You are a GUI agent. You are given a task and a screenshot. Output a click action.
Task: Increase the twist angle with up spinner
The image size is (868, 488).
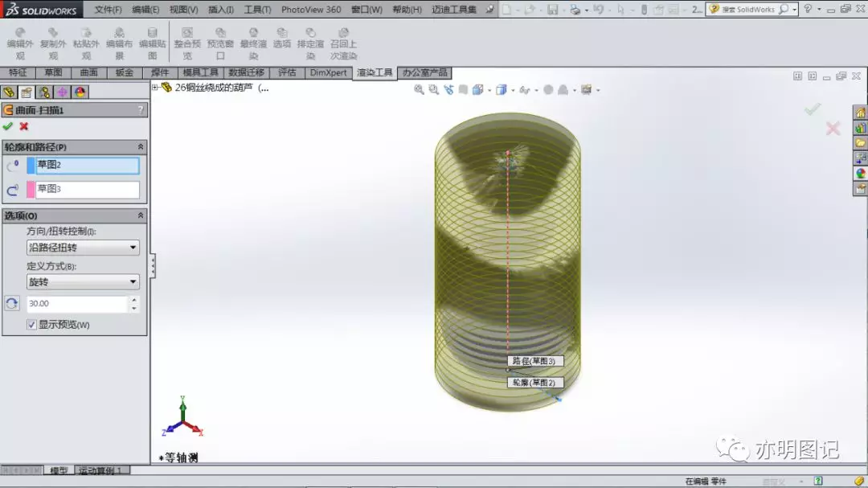click(134, 300)
